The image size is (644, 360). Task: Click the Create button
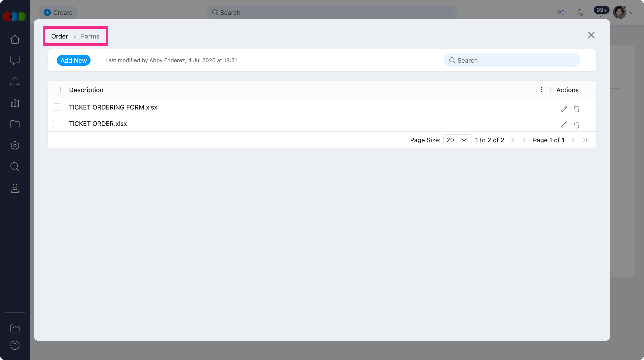58,13
